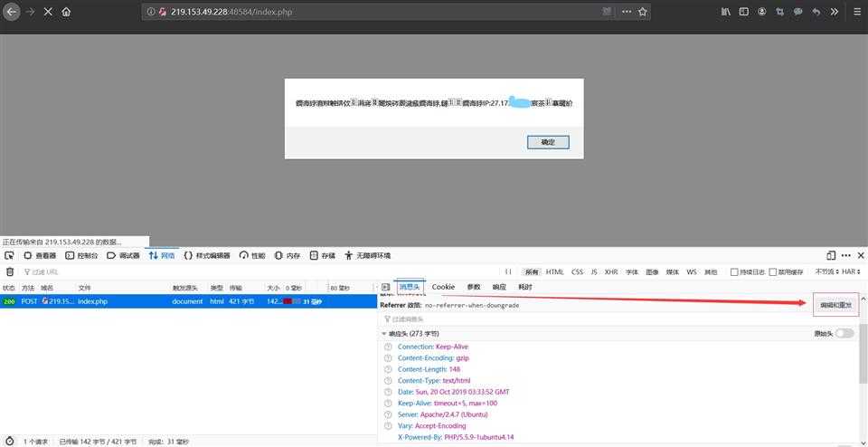Switch to the Cookie detail tab
This screenshot has width=868, height=447.
443,287
